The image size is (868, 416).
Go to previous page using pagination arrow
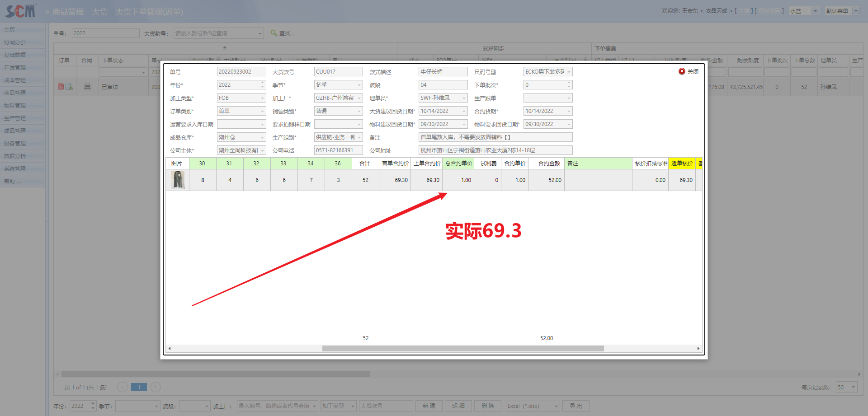coord(123,387)
